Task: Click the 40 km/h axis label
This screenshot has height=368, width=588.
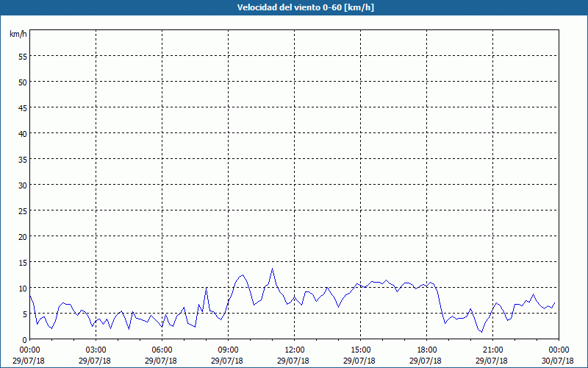Action: [23, 134]
